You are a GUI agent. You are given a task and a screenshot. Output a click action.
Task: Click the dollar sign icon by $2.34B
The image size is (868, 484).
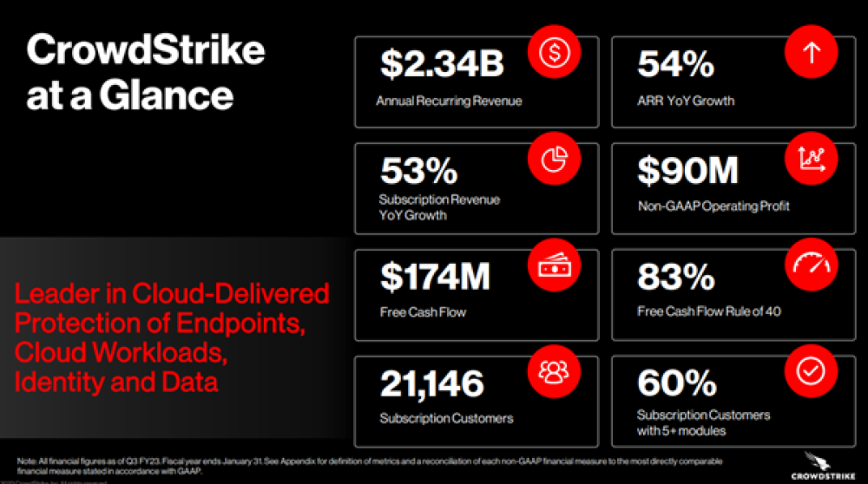(554, 52)
